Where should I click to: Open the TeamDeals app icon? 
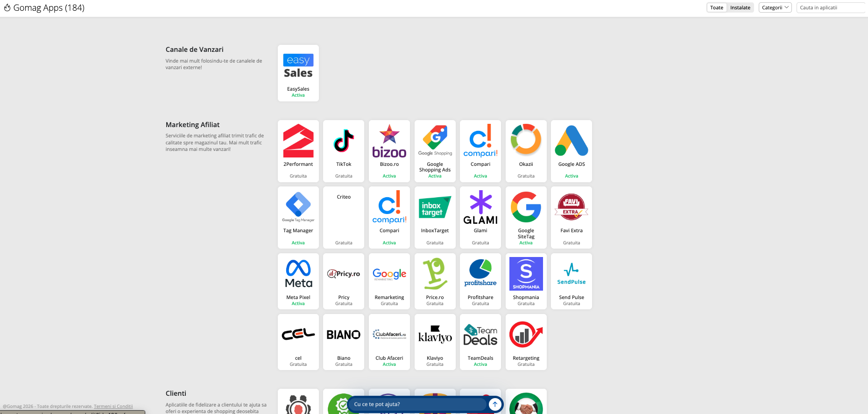click(480, 335)
